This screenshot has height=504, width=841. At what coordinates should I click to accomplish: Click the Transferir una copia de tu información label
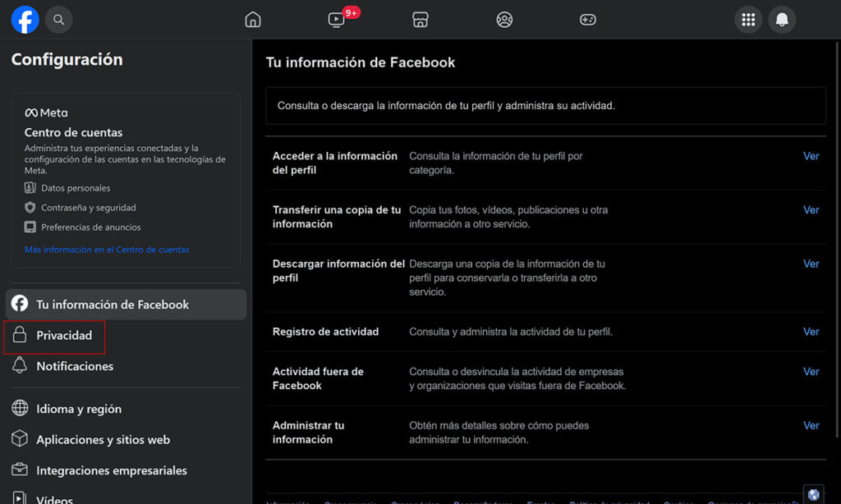tap(336, 217)
